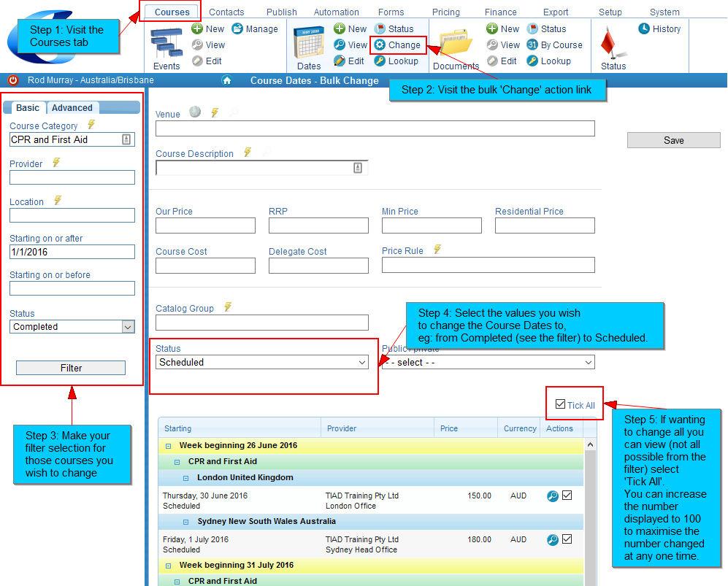Select the Finance tab
Image resolution: width=728 pixels, height=586 pixels.
[500, 12]
